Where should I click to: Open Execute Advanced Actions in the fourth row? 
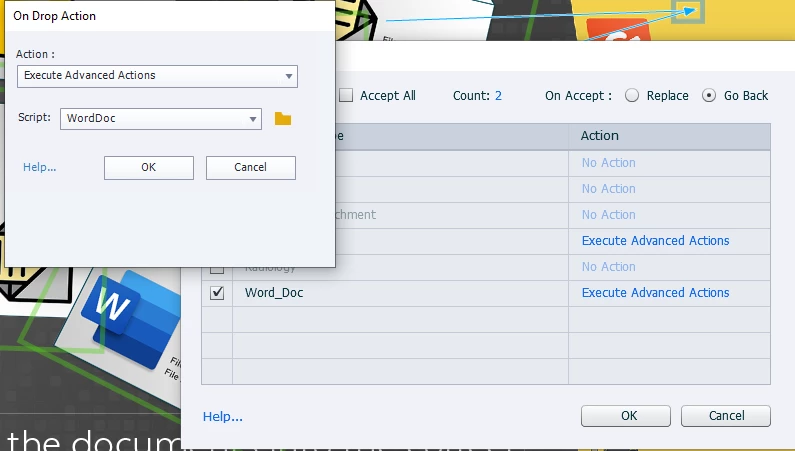pyautogui.click(x=655, y=241)
